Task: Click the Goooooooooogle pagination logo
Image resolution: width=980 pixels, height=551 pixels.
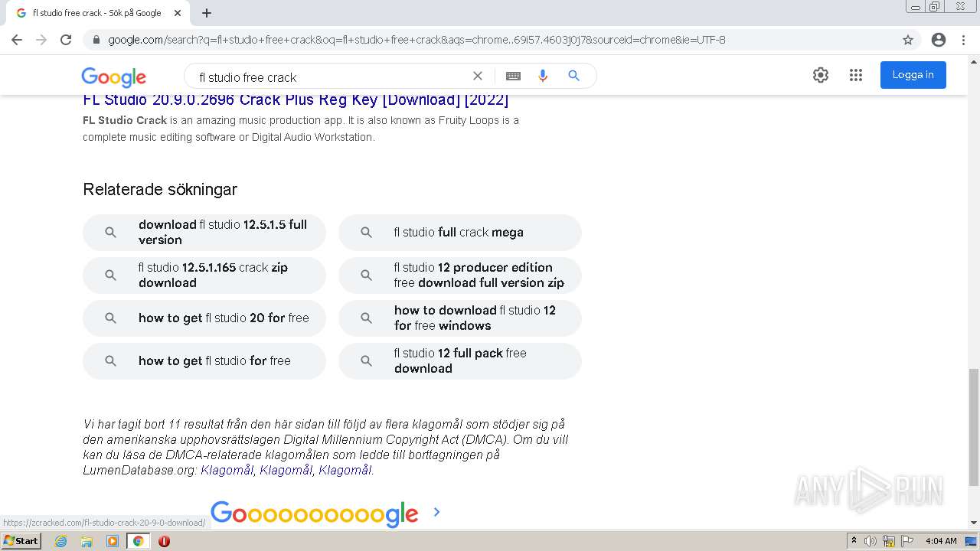Action: point(314,514)
